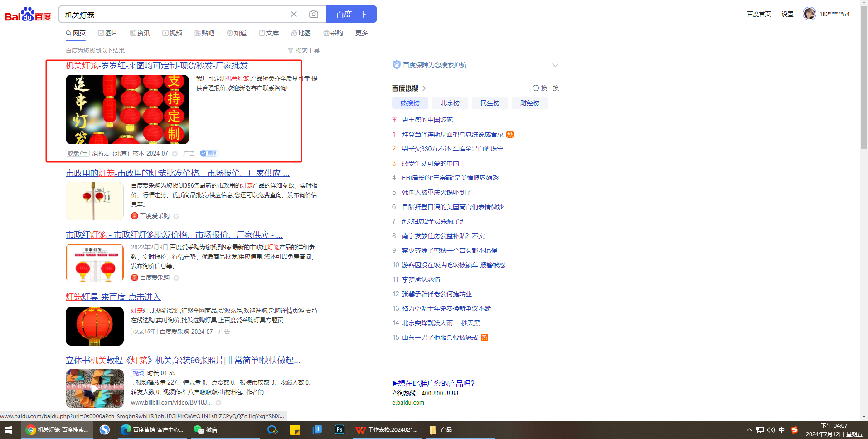The image size is (868, 439).
Task: Show hidden system tray icons
Action: coord(749,429)
